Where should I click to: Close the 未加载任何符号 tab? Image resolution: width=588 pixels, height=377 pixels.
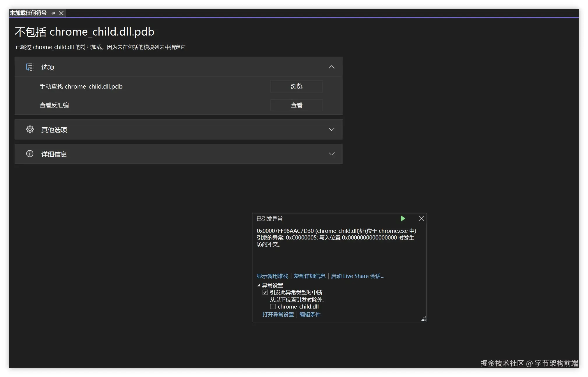[61, 13]
